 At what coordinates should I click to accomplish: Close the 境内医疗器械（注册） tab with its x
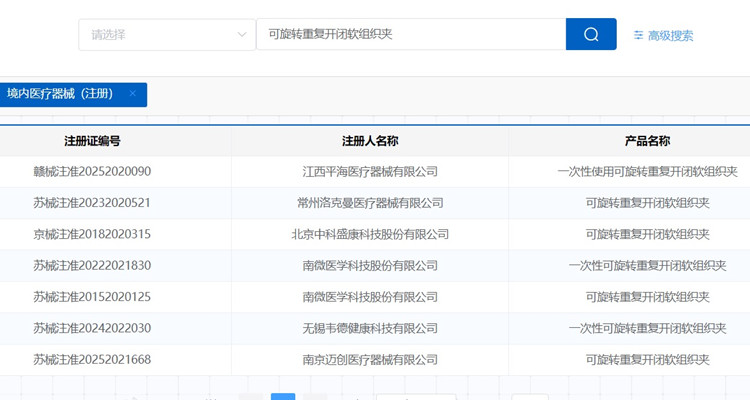click(x=132, y=94)
